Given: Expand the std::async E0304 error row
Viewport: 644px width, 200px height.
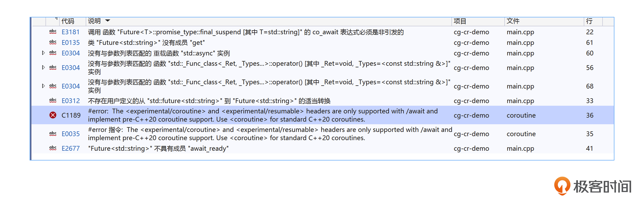Looking at the screenshot, I should point(43,53).
